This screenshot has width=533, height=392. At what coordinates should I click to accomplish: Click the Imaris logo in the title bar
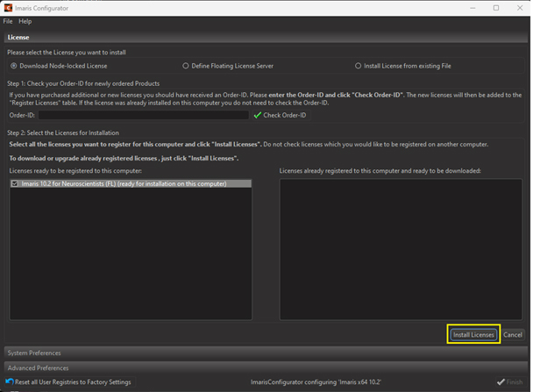pyautogui.click(x=9, y=8)
